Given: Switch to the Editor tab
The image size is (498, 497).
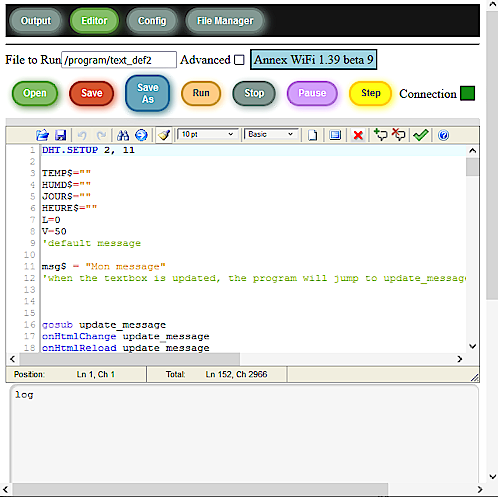Looking at the screenshot, I should point(94,21).
